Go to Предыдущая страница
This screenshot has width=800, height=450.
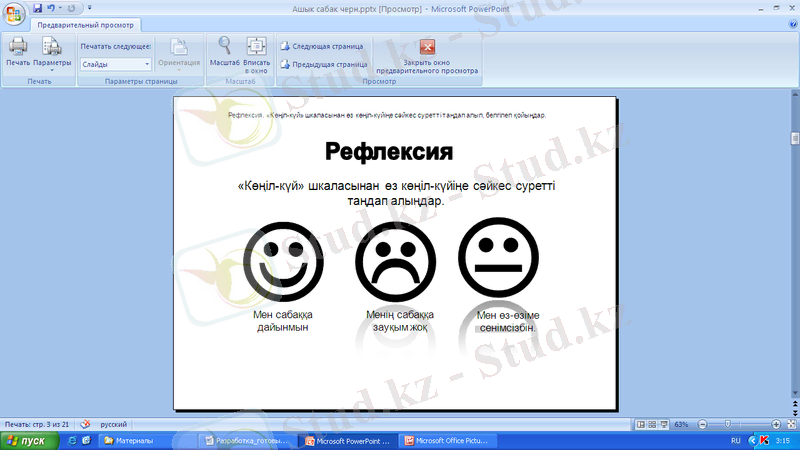(x=323, y=64)
